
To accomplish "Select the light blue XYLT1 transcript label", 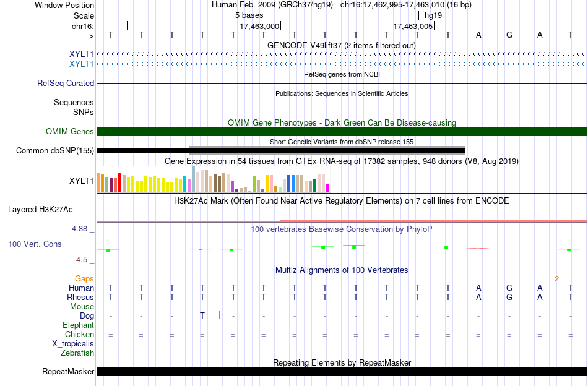I will 81,64.
